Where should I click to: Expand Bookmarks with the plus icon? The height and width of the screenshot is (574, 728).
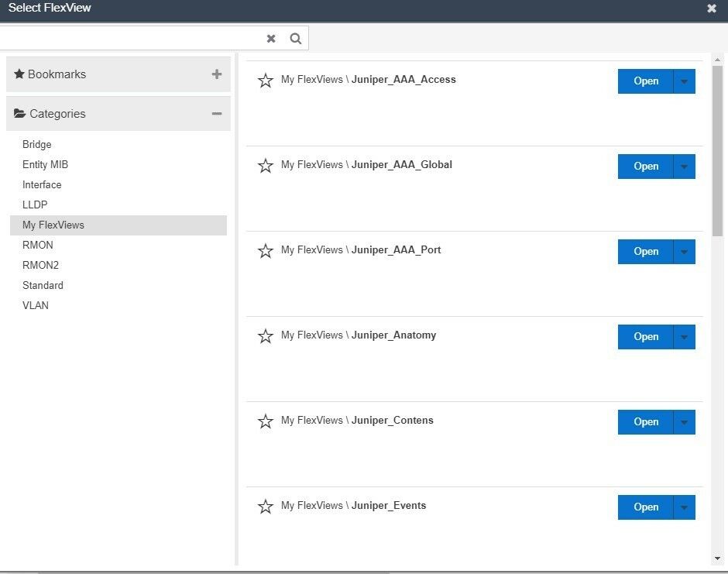click(217, 74)
